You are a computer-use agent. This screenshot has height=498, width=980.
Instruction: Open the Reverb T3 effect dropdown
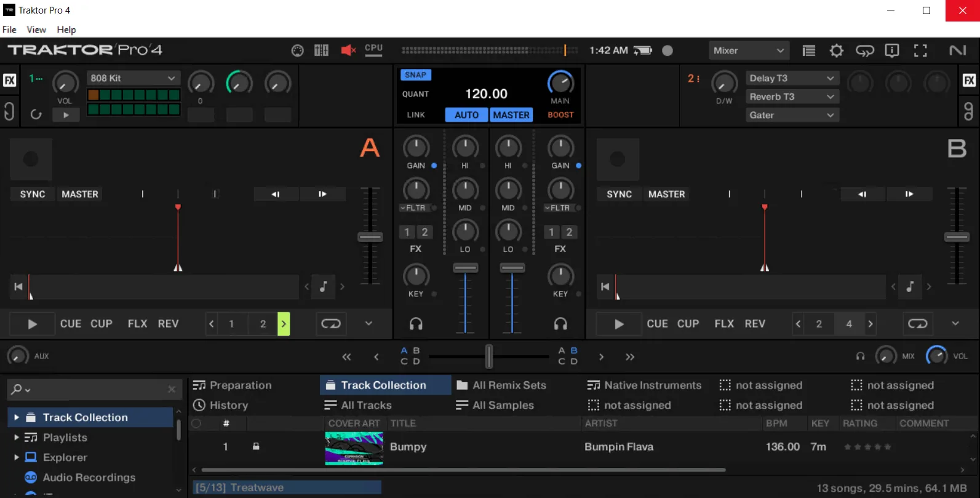[x=792, y=97]
